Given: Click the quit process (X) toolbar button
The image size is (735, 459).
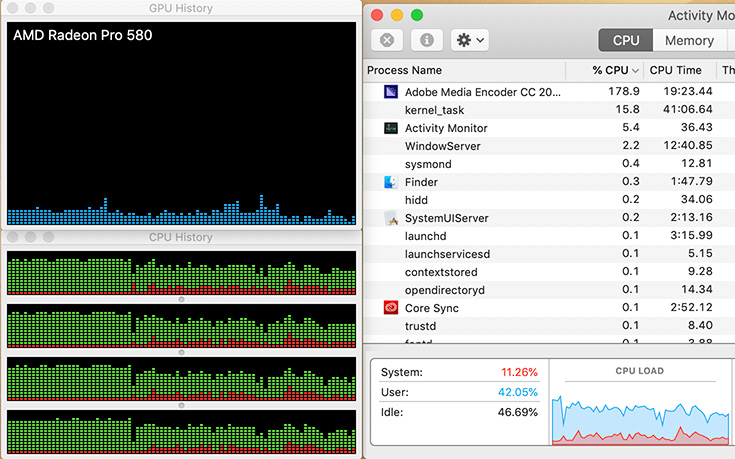Looking at the screenshot, I should pos(387,40).
